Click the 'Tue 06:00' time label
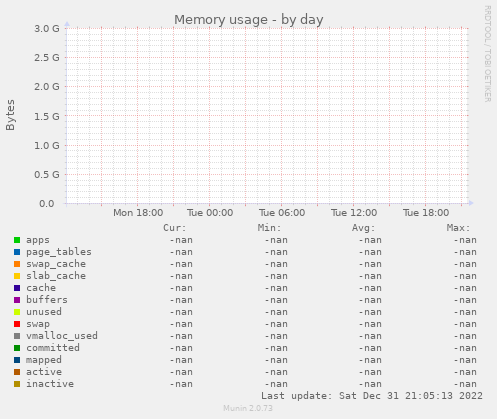The width and height of the screenshot is (497, 419). coord(282,213)
